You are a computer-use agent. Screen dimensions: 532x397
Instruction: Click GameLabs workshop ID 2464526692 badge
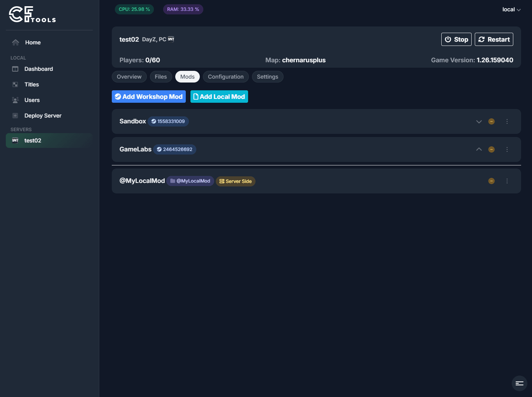coord(174,149)
